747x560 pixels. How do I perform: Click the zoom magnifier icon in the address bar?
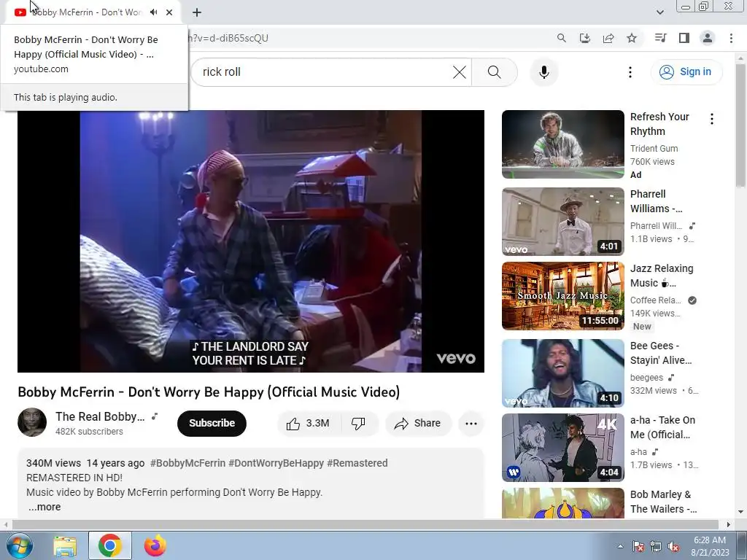(x=561, y=38)
